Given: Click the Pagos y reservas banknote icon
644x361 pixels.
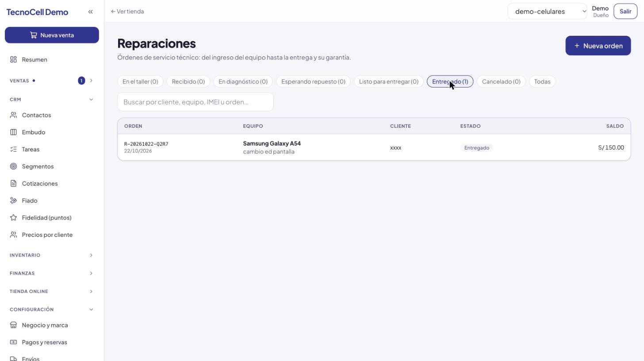Looking at the screenshot, I should (13, 342).
